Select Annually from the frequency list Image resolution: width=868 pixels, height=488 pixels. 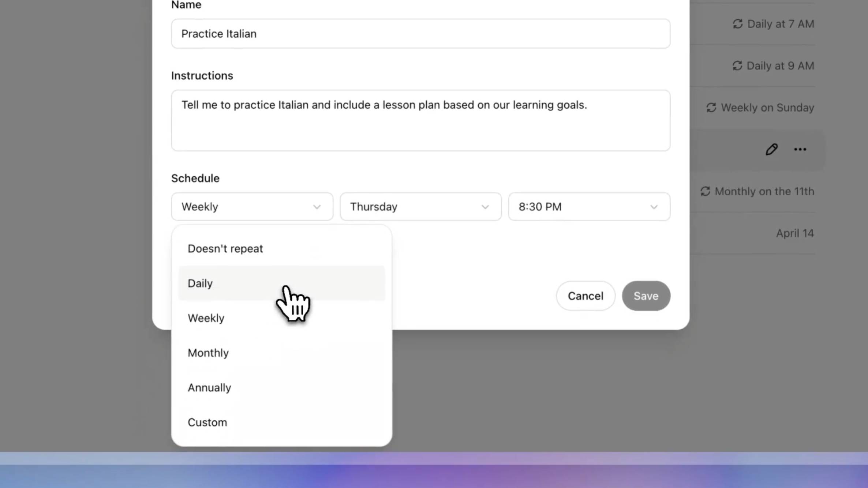click(x=209, y=387)
